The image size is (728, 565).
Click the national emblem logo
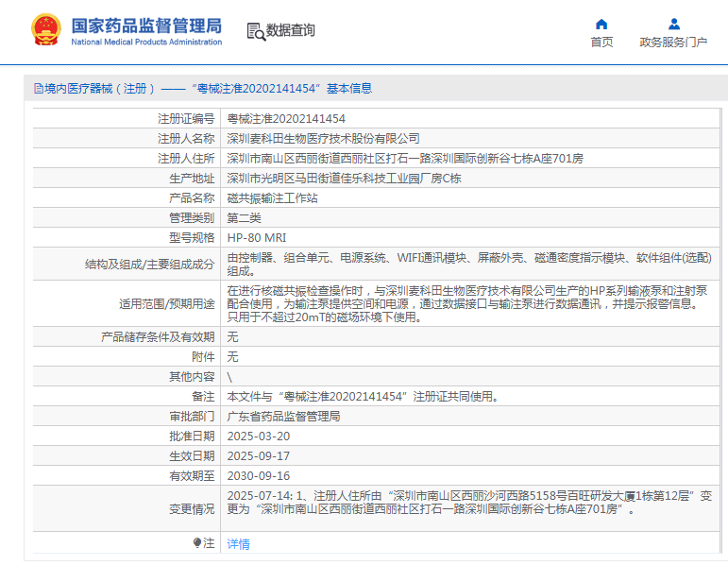43,30
